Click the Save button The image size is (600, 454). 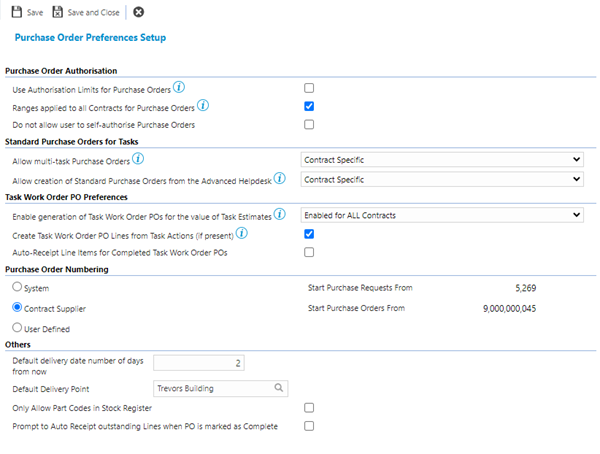[27, 12]
